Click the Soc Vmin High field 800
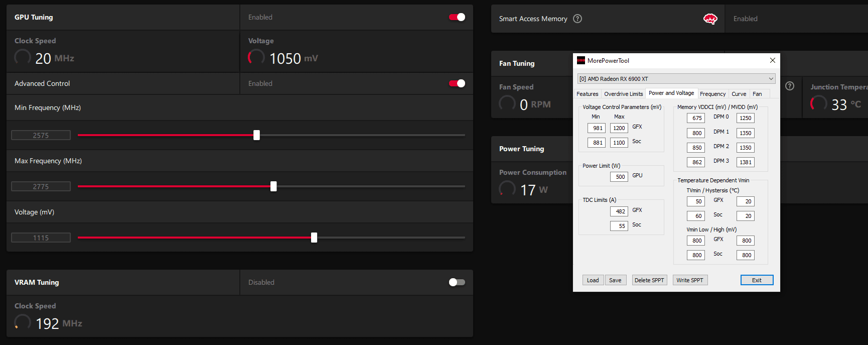The height and width of the screenshot is (345, 868). (746, 255)
